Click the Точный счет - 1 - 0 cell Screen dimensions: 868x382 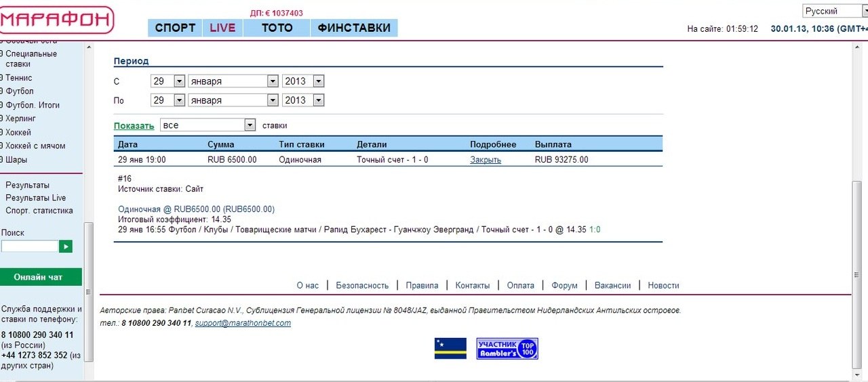[x=393, y=160]
